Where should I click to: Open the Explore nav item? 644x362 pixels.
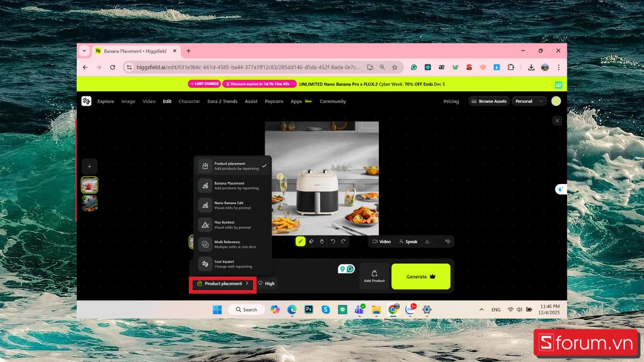click(x=106, y=101)
